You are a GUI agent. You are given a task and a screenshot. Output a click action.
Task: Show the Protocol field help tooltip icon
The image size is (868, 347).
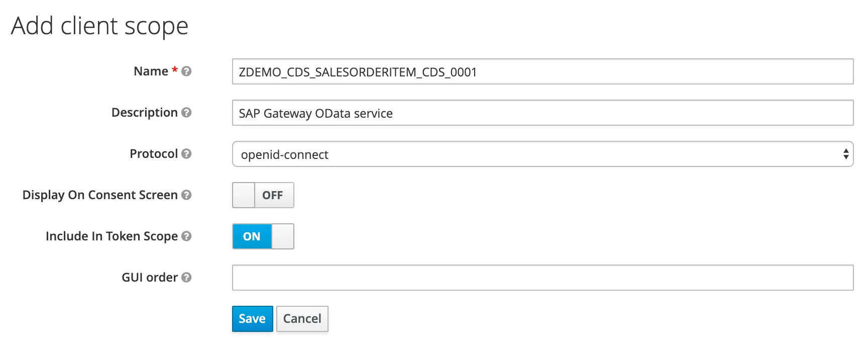(186, 154)
